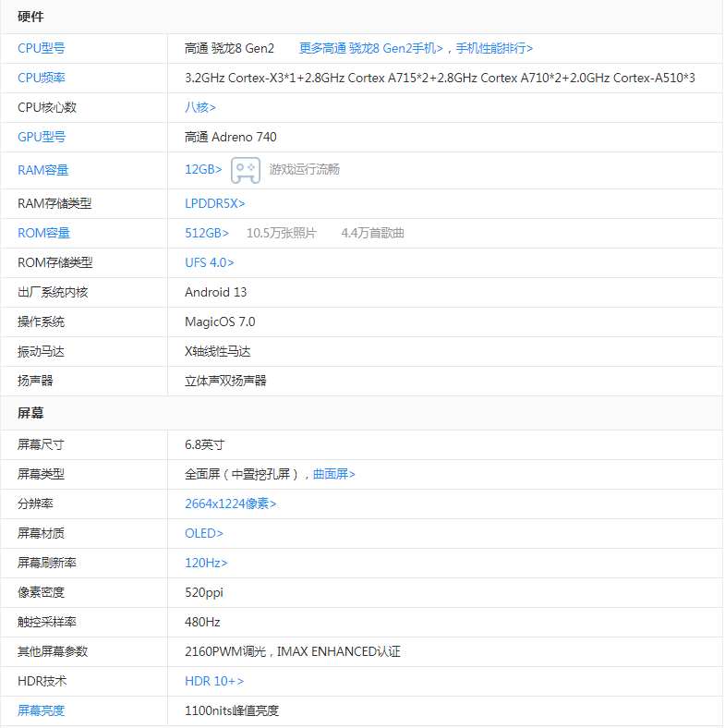725x728 pixels.
Task: Open the 曲面屏 link
Action: pos(334,475)
